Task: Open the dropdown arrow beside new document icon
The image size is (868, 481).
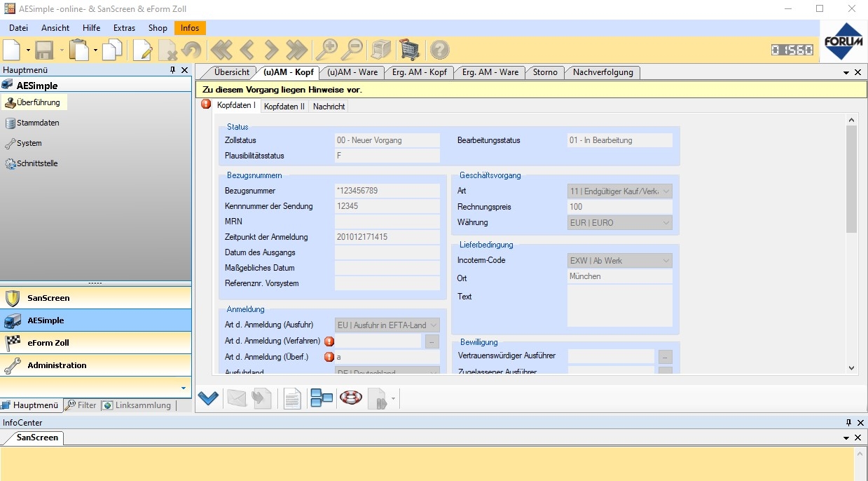Action: coord(28,50)
